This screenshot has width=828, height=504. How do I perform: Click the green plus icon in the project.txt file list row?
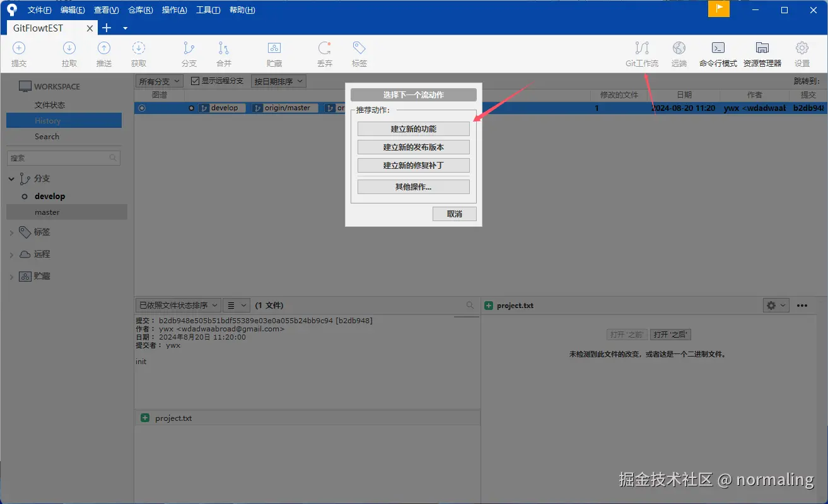click(145, 418)
